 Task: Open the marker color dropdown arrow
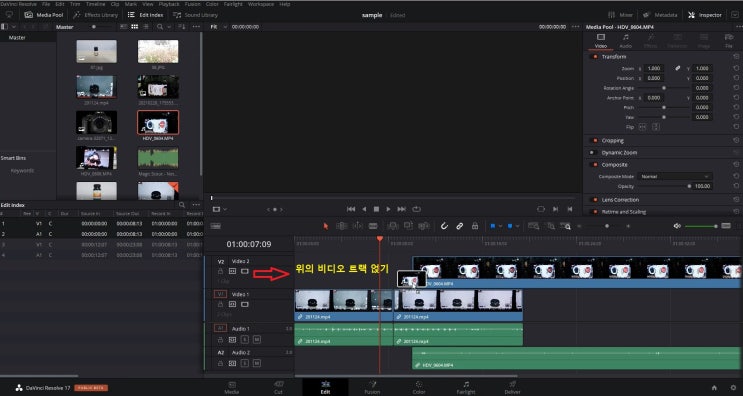click(x=517, y=226)
